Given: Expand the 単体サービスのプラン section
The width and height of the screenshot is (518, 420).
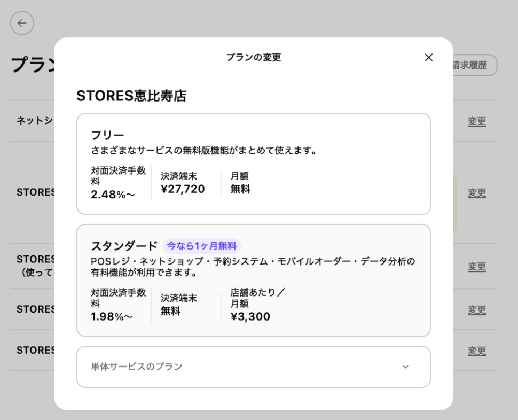Looking at the screenshot, I should [253, 367].
